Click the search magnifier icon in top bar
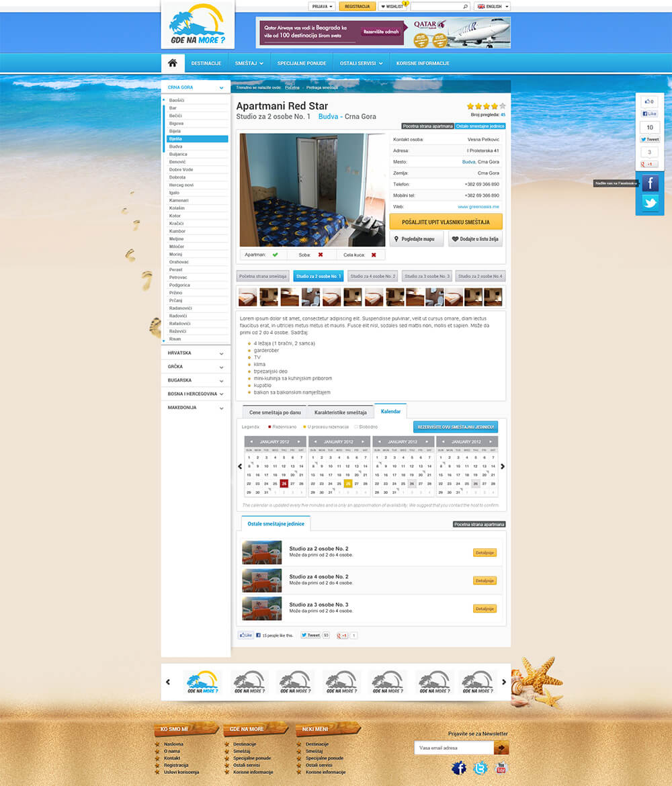Screen dimensions: 672x786 [466, 7]
